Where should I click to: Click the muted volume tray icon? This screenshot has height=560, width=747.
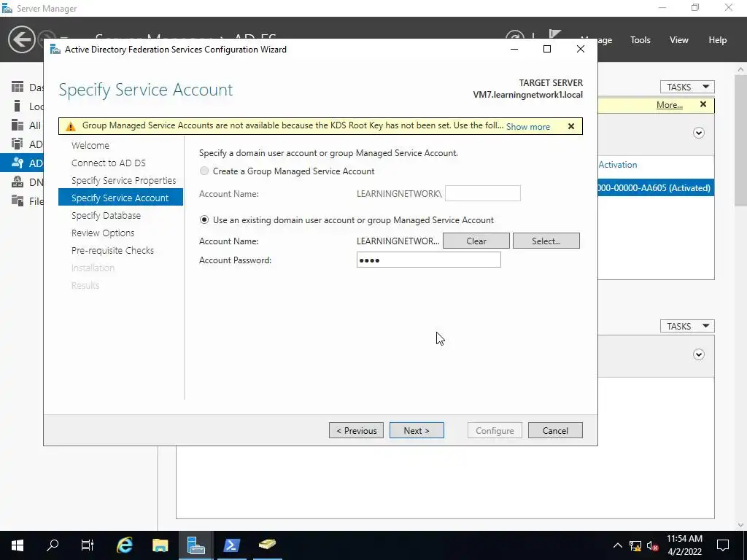coord(652,545)
